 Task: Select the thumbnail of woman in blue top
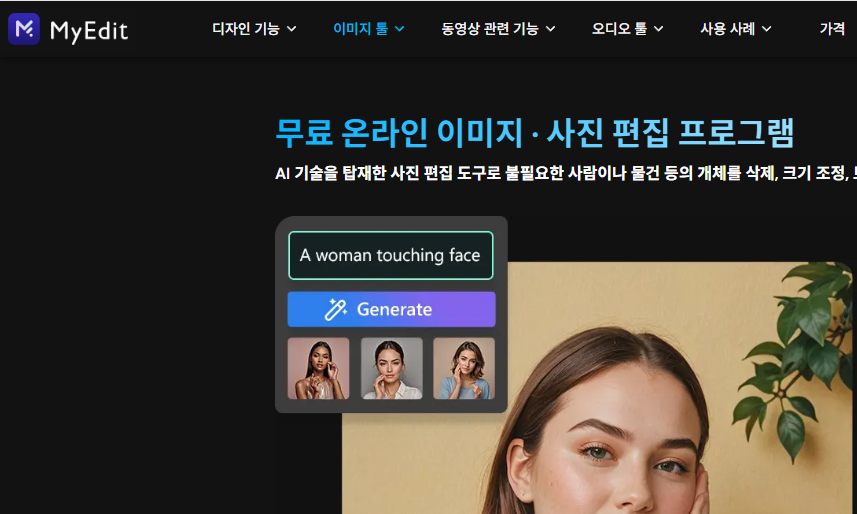point(464,368)
